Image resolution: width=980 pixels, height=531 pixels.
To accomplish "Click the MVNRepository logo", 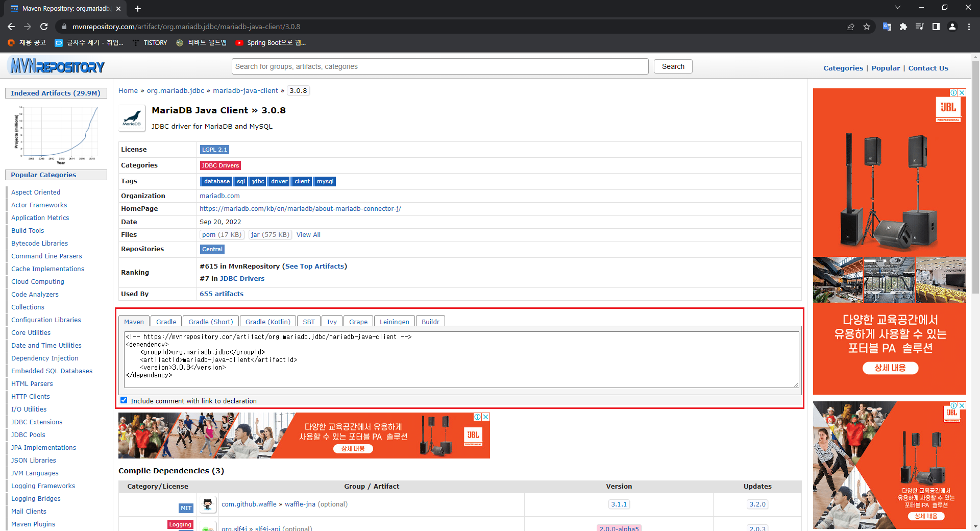I will [x=57, y=66].
